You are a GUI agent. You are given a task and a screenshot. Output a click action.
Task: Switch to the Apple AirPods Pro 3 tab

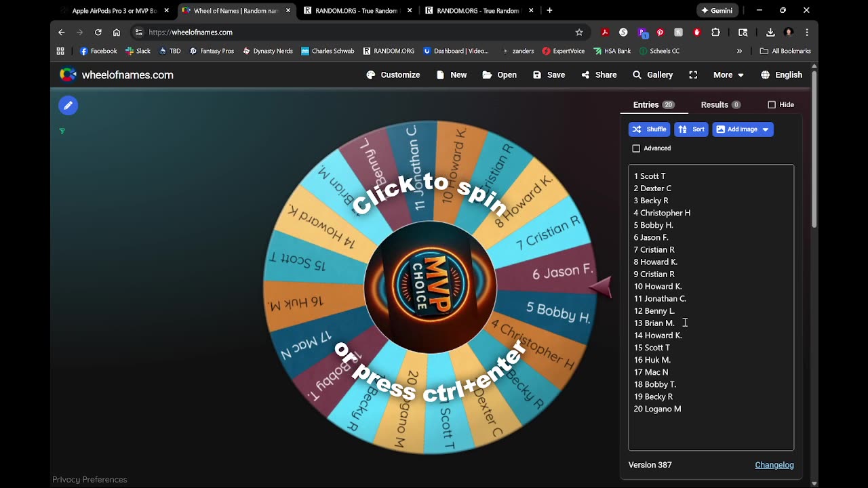pyautogui.click(x=115, y=10)
